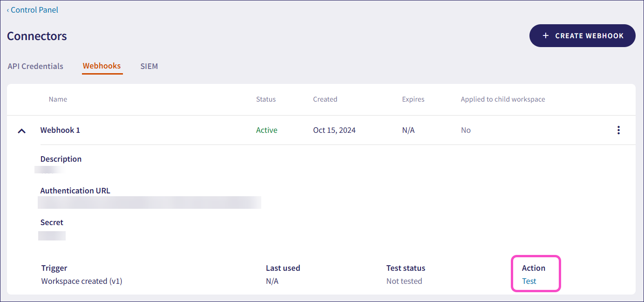Click the Create Webhook button
Screen dimensions: 644x302
tap(582, 35)
